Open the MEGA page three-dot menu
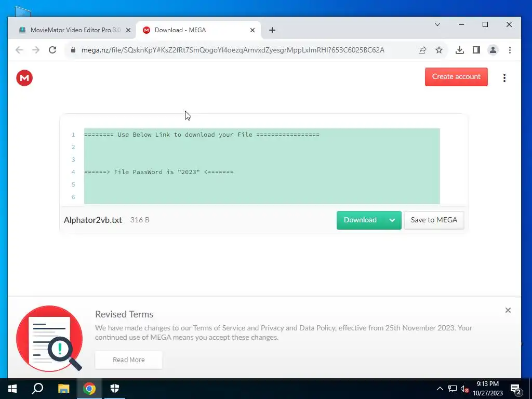532x399 pixels. 504,78
